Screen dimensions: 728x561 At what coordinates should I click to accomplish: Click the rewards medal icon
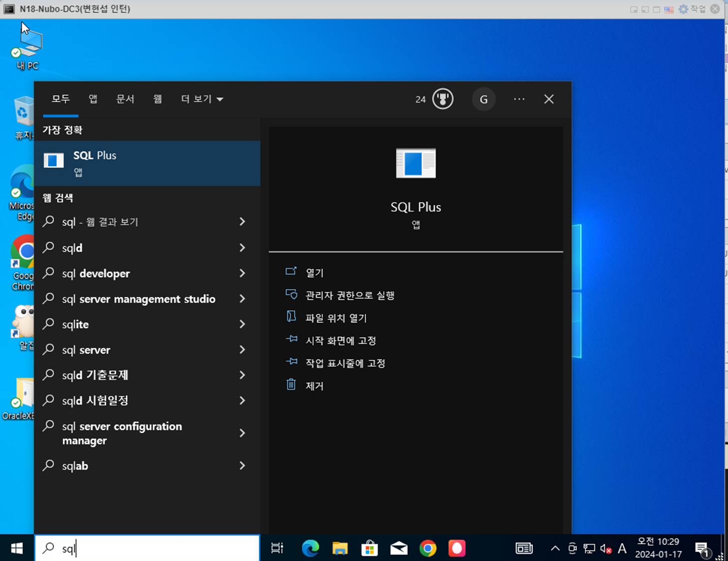click(x=443, y=99)
